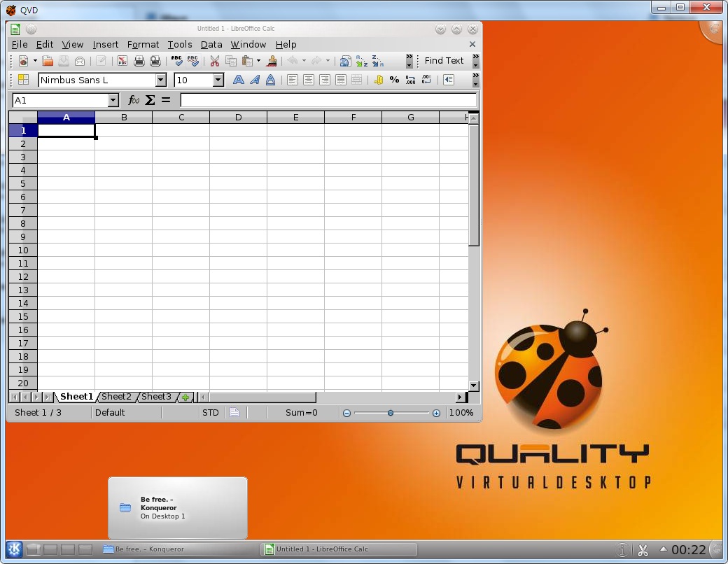This screenshot has width=728, height=564.
Task: Expand the Name Box dropdown arrow
Action: click(113, 100)
